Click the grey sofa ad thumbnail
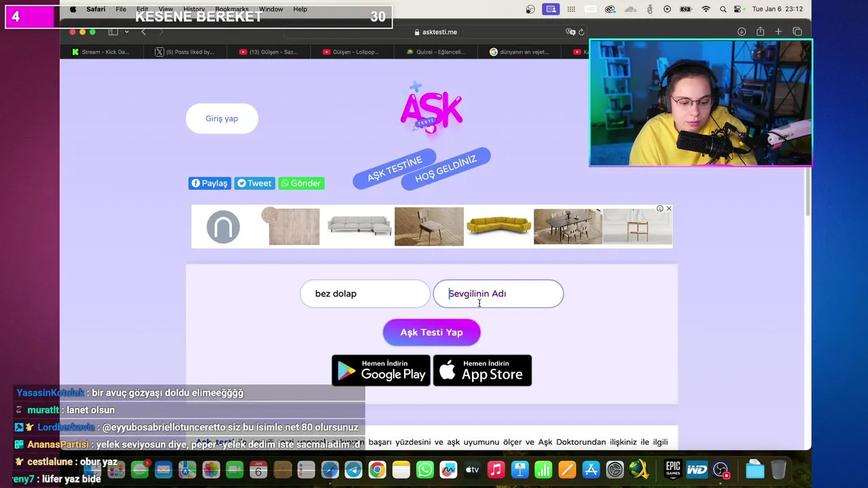Viewport: 868px width, 488px height. pos(359,226)
